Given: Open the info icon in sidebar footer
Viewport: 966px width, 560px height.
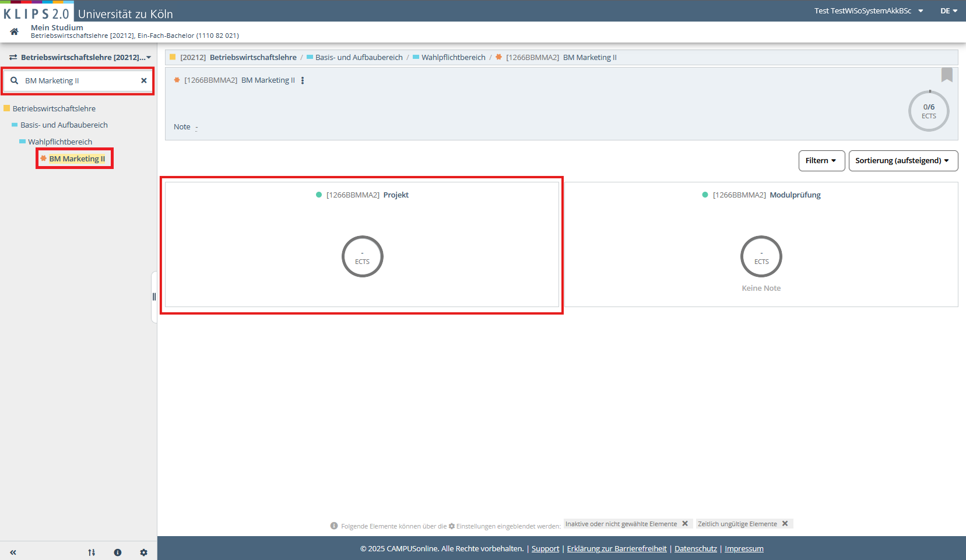Looking at the screenshot, I should point(118,552).
